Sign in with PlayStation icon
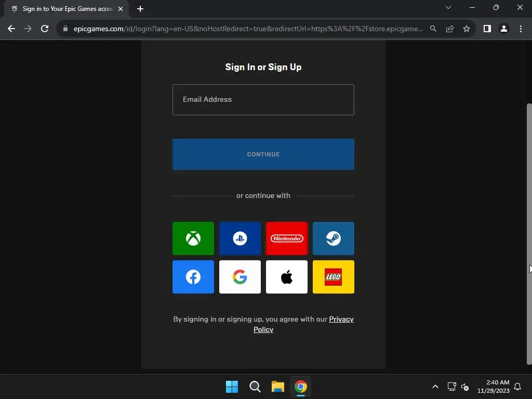The height and width of the screenshot is (399, 532). point(240,238)
